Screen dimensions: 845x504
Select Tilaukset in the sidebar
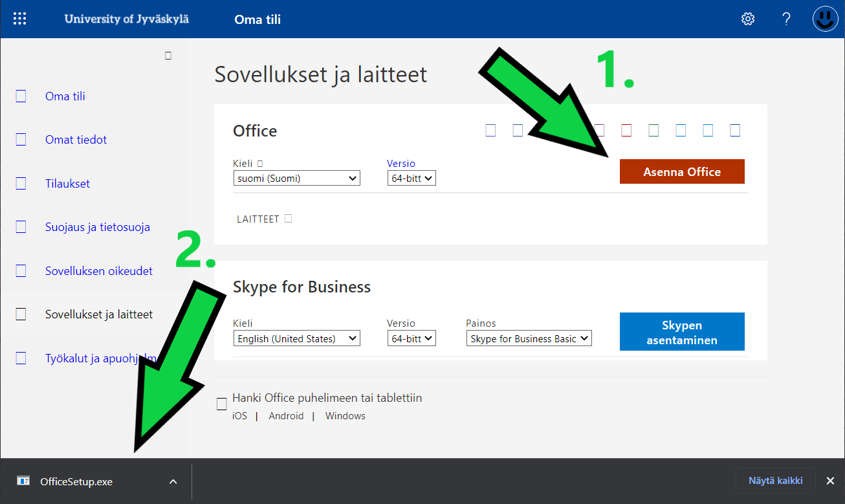[67, 184]
